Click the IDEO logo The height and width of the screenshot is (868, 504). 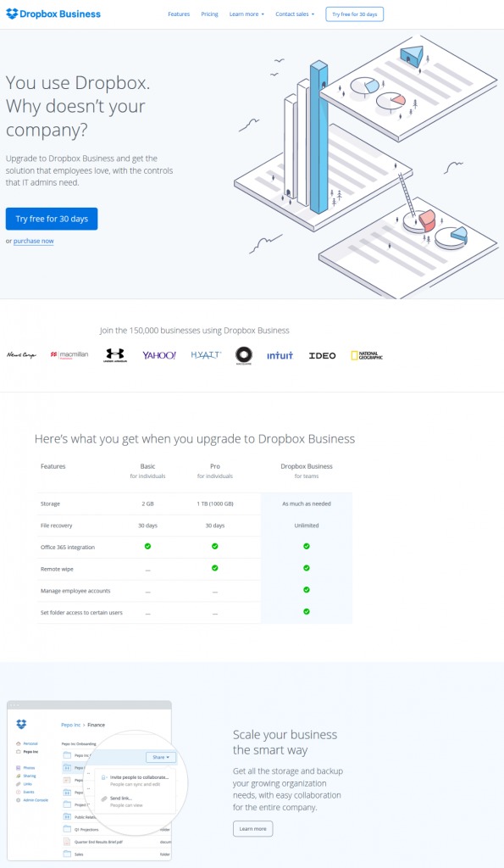pos(322,355)
